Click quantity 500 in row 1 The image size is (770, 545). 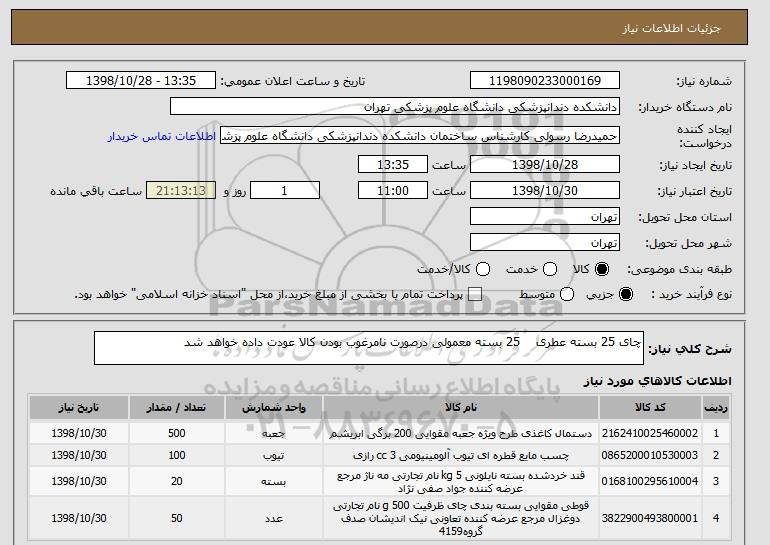pos(177,433)
